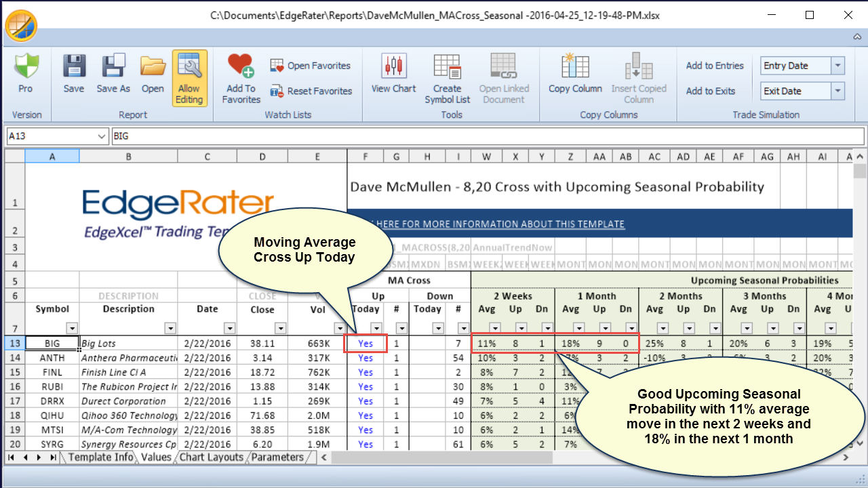The height and width of the screenshot is (488, 868).
Task: Click Open Favorites in Watch Lists
Action: (x=311, y=66)
